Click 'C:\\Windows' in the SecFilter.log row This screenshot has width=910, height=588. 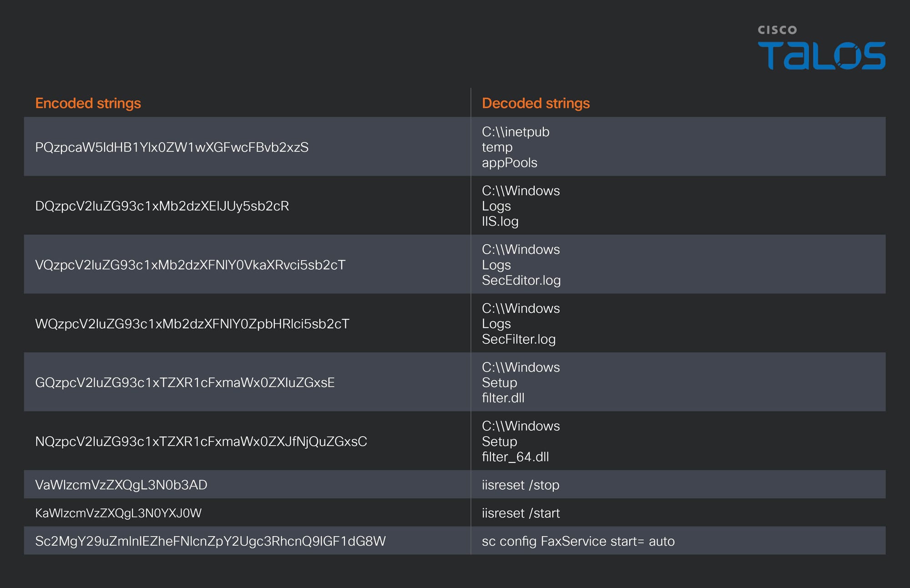[x=521, y=308]
